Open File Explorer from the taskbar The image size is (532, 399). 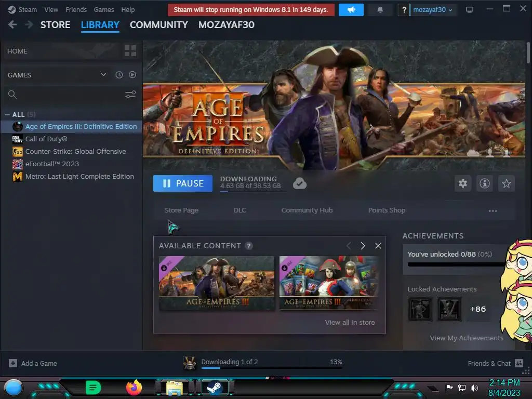coord(175,388)
